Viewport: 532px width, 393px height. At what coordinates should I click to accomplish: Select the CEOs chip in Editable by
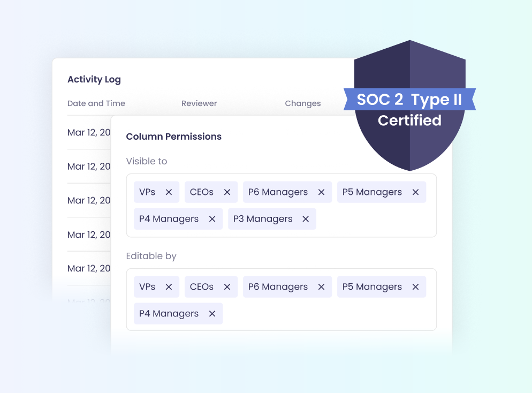[x=211, y=287]
